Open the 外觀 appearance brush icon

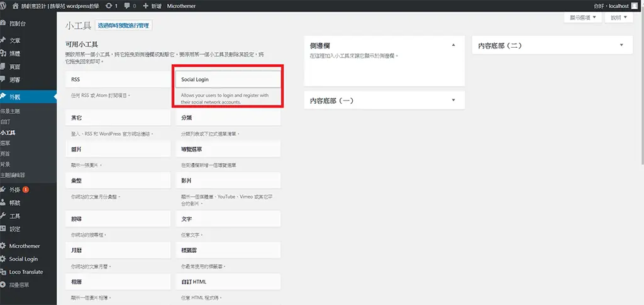3,97
